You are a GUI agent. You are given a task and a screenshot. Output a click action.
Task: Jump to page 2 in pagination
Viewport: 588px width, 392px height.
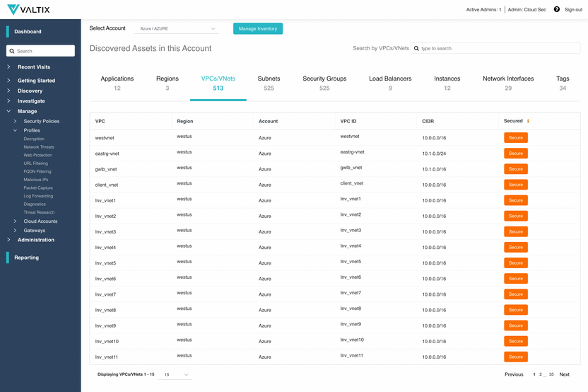coord(541,374)
